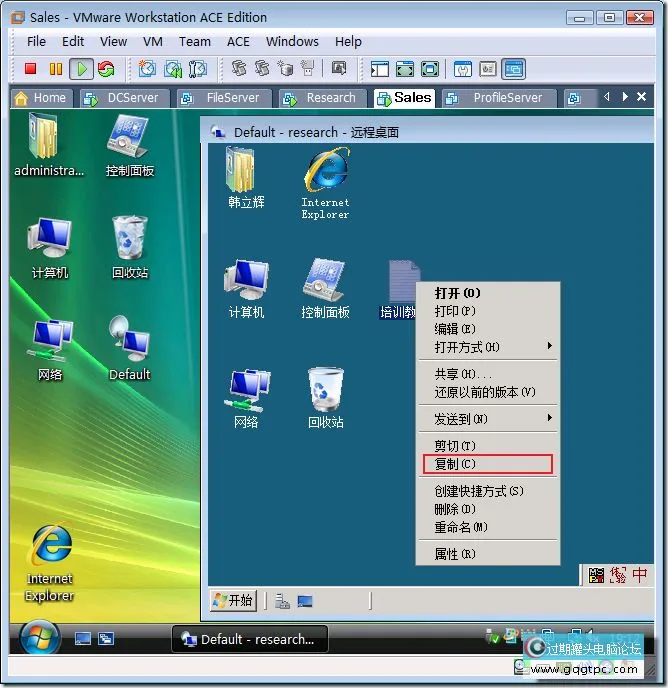Select the administra... folder on Sales desktop
Viewport: 668px width, 688px height.
pos(49,145)
